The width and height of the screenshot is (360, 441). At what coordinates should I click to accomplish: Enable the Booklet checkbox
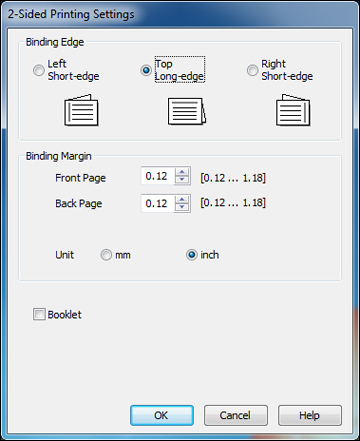pyautogui.click(x=39, y=314)
